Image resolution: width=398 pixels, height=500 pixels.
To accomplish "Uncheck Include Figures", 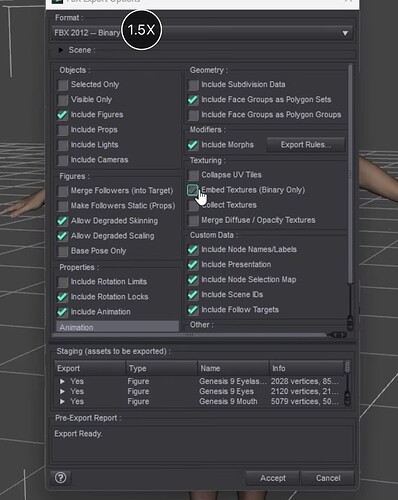I will click(x=62, y=115).
